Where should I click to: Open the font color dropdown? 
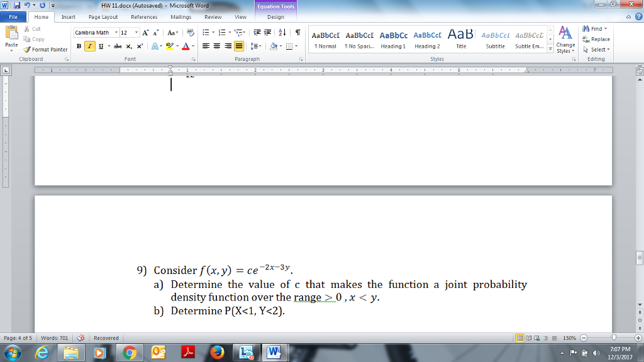coord(192,47)
